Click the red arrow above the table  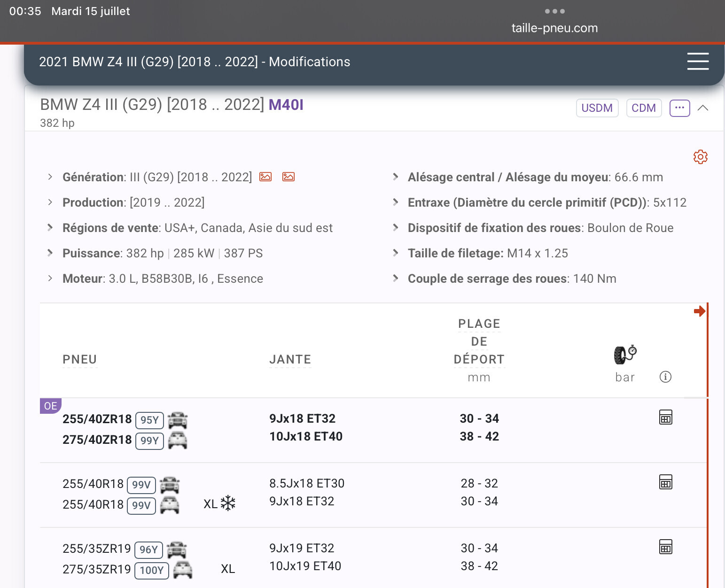700,311
